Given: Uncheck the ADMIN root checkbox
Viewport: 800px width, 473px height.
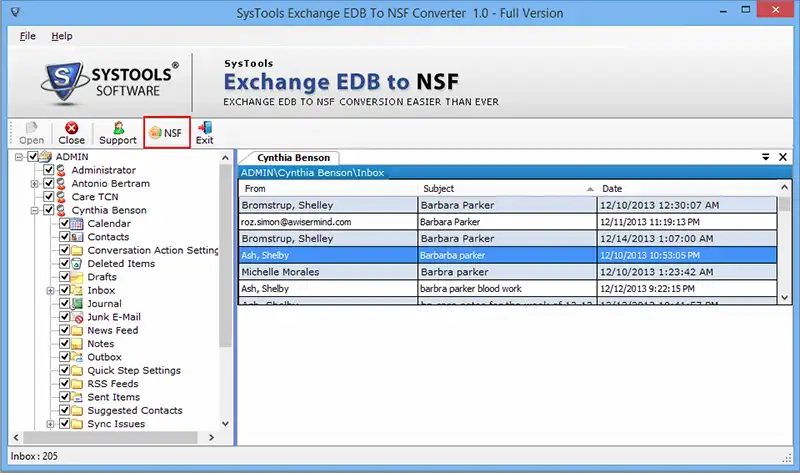Looking at the screenshot, I should pyautogui.click(x=33, y=156).
